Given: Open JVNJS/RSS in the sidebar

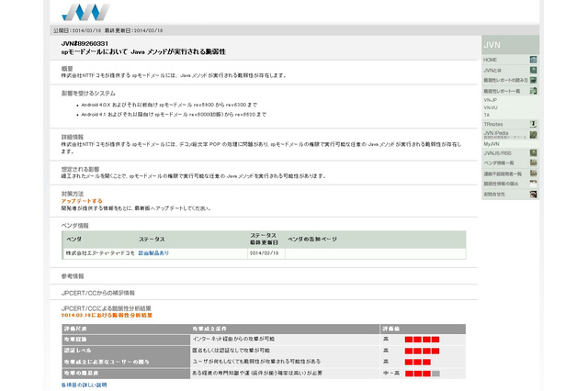Looking at the screenshot, I should pos(497,152).
